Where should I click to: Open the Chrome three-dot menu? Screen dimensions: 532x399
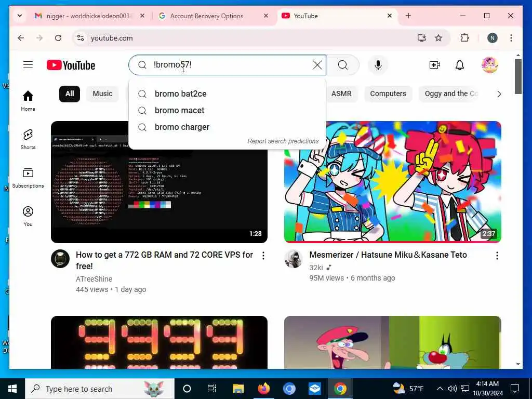[511, 38]
